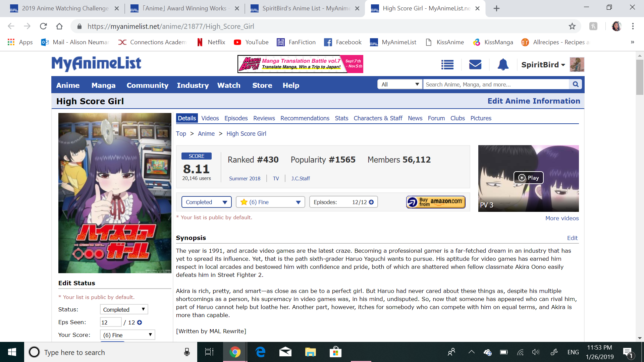Viewport: 644px width, 362px height.
Task: Expand the All search category dropdown
Action: click(x=400, y=84)
